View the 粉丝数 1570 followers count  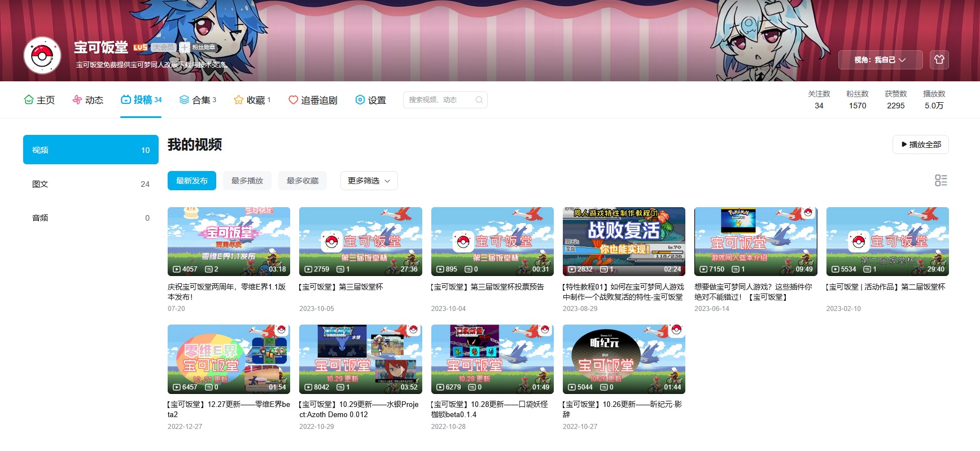click(858, 100)
